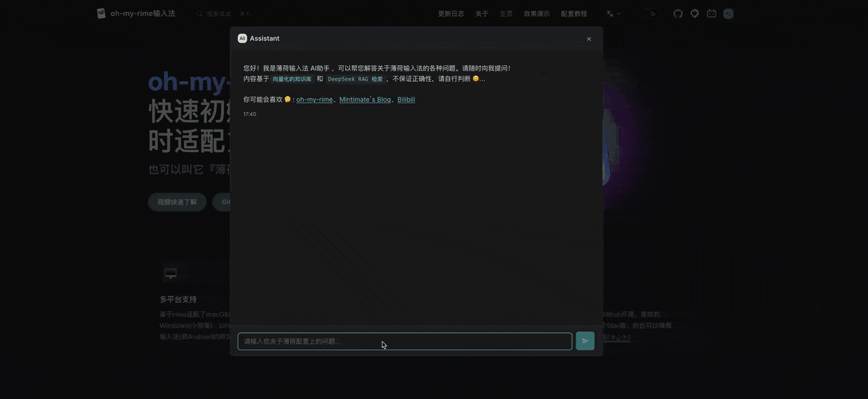Viewport: 868px width, 399px height.
Task: Open the oh-my-rime输入法 site title link
Action: 143,14
